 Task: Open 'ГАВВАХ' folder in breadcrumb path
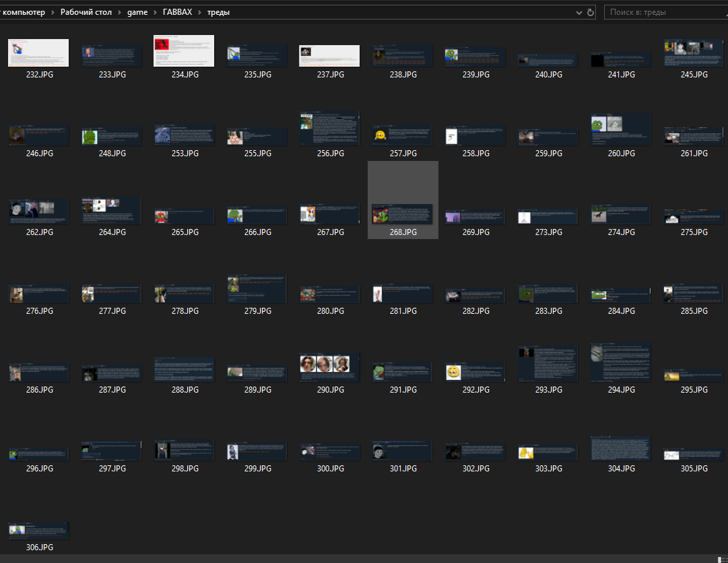[178, 12]
